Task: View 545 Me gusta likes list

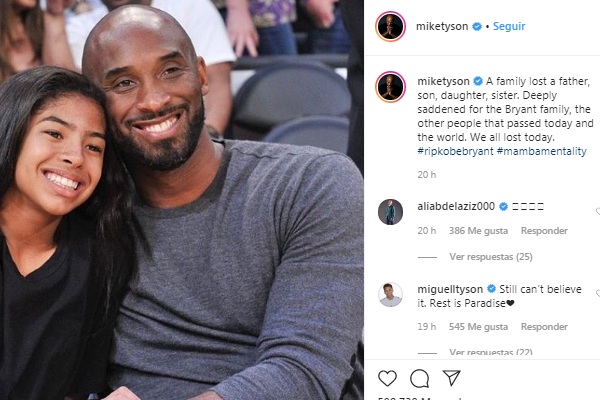Action: 478,327
